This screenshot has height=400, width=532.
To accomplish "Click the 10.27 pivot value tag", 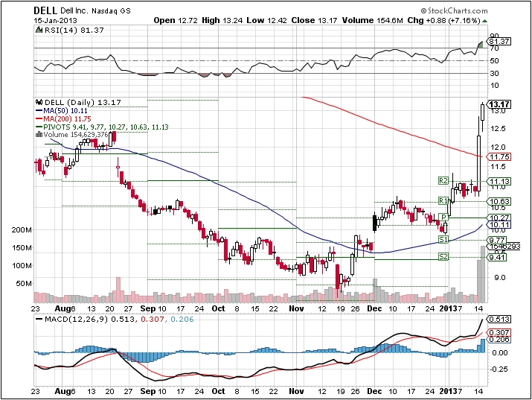I will 499,218.
